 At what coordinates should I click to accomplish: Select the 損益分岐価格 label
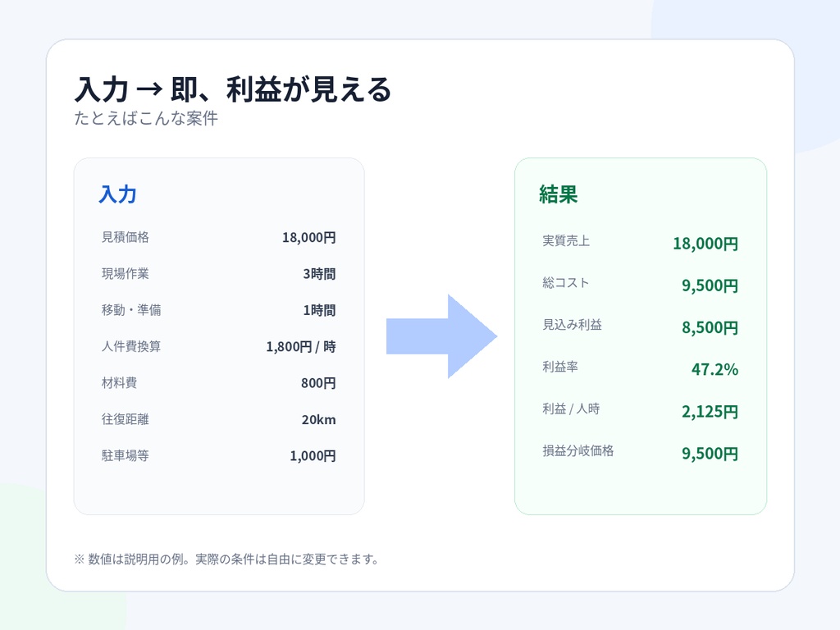click(x=578, y=450)
